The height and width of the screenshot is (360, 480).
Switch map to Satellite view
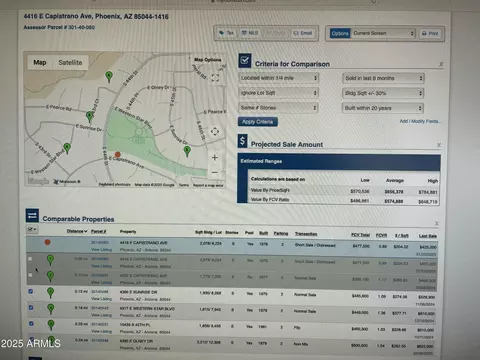[70, 62]
